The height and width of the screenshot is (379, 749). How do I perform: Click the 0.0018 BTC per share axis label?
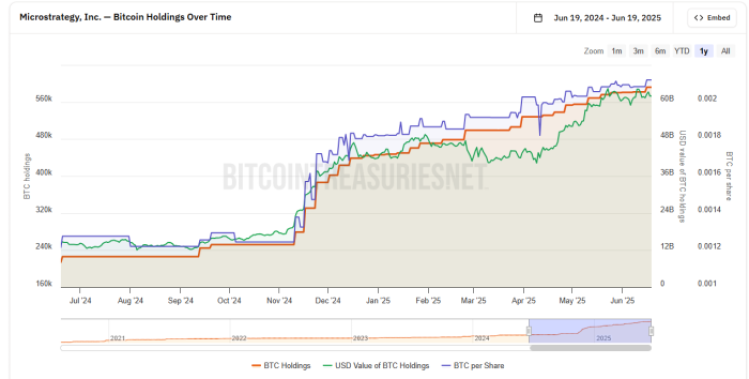point(709,135)
